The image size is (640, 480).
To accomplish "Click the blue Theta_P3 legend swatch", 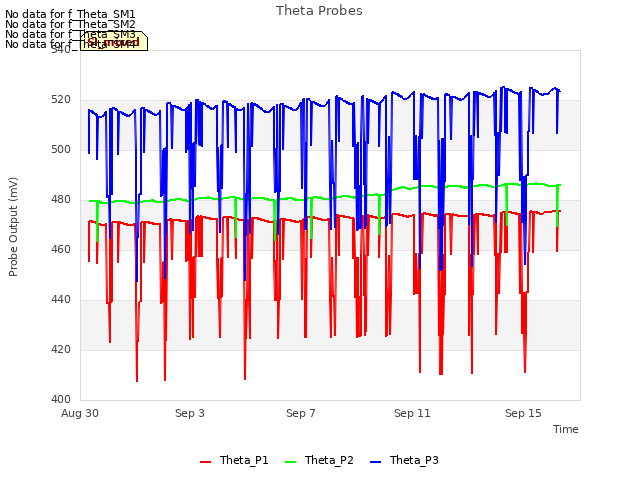I will pyautogui.click(x=375, y=462).
